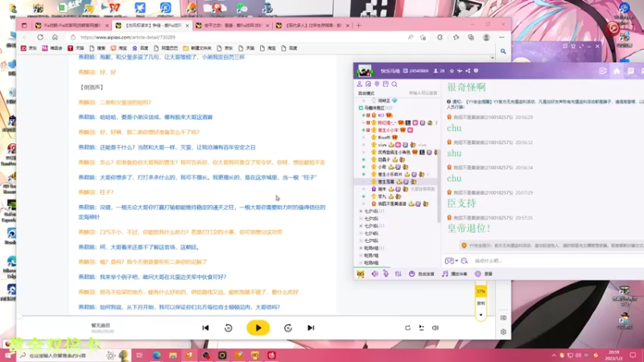This screenshot has height=362, width=644.
Task: Open Microsoft Edge from the taskbar
Action: click(x=156, y=356)
